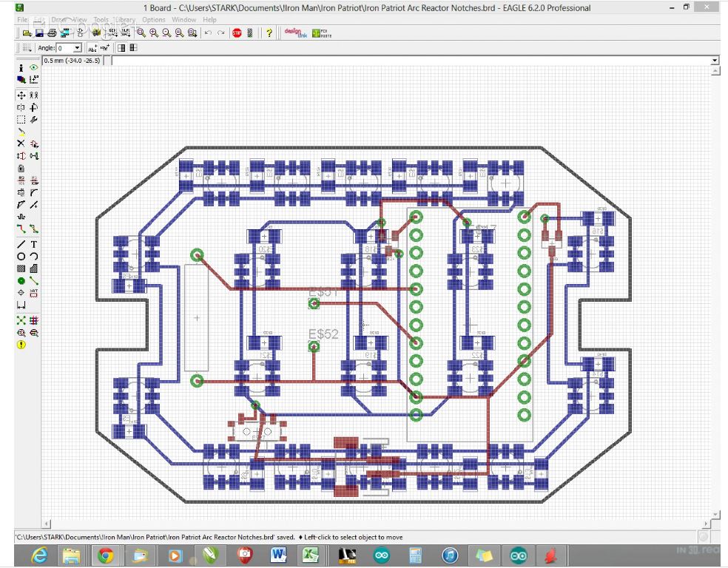Image resolution: width=728 pixels, height=568 pixels.
Task: Open the first Arduino taskbar icon
Action: (382, 555)
